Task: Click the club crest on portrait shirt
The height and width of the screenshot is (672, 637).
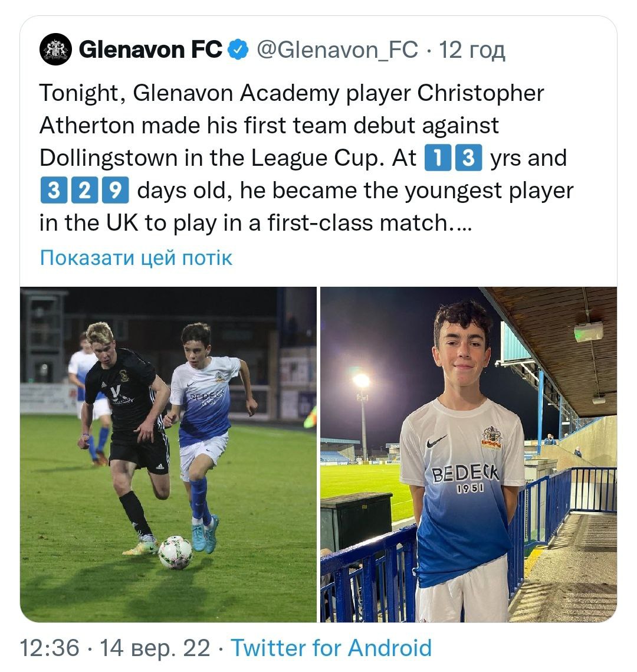Action: 492,438
